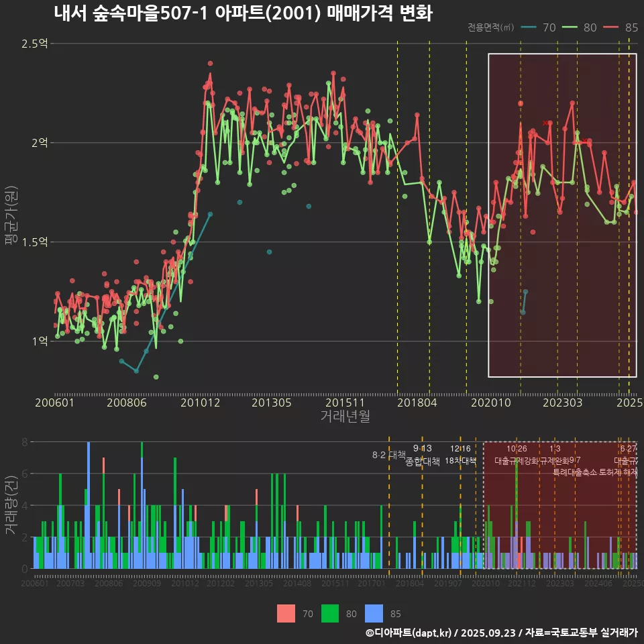
Task: Click the chart title 내서 숲속마을507-1 아파트(2001) 매매가격 변화
Action: click(243, 13)
